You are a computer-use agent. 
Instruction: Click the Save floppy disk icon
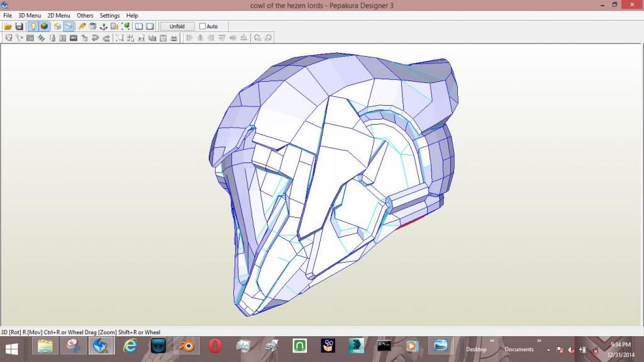[19, 26]
